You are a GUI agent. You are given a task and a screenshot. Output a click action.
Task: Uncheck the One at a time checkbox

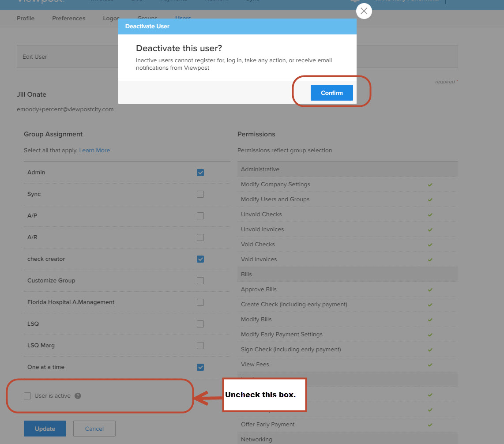pyautogui.click(x=200, y=367)
